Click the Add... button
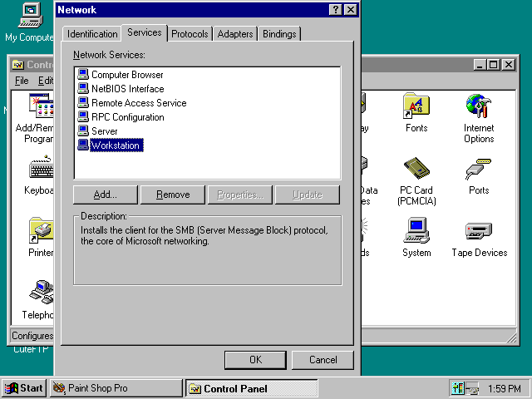This screenshot has height=399, width=532. click(x=106, y=195)
